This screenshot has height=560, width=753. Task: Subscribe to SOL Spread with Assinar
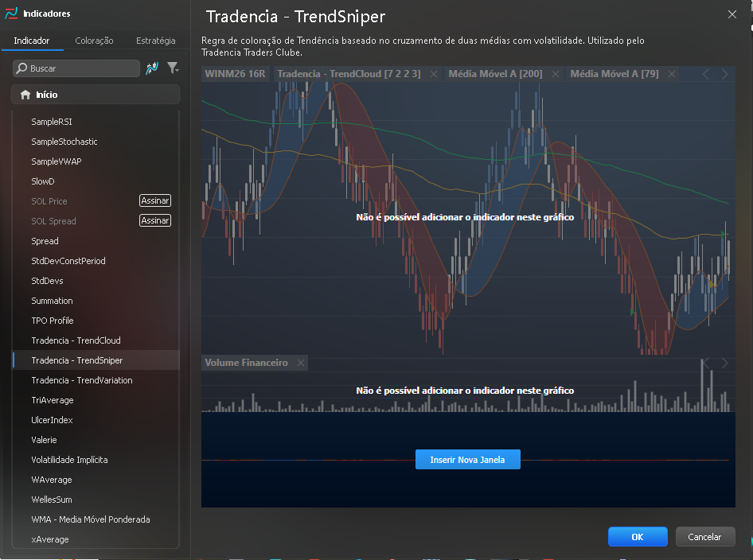point(155,220)
